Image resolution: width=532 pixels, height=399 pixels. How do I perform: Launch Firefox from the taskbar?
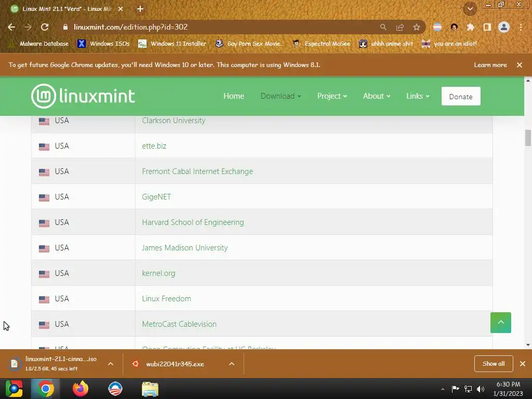click(81, 389)
